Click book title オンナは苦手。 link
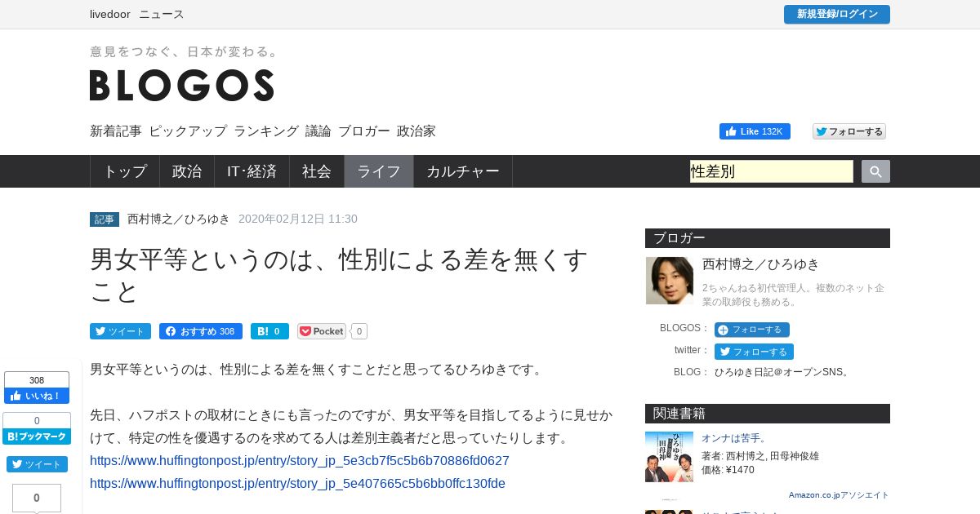 click(x=734, y=438)
